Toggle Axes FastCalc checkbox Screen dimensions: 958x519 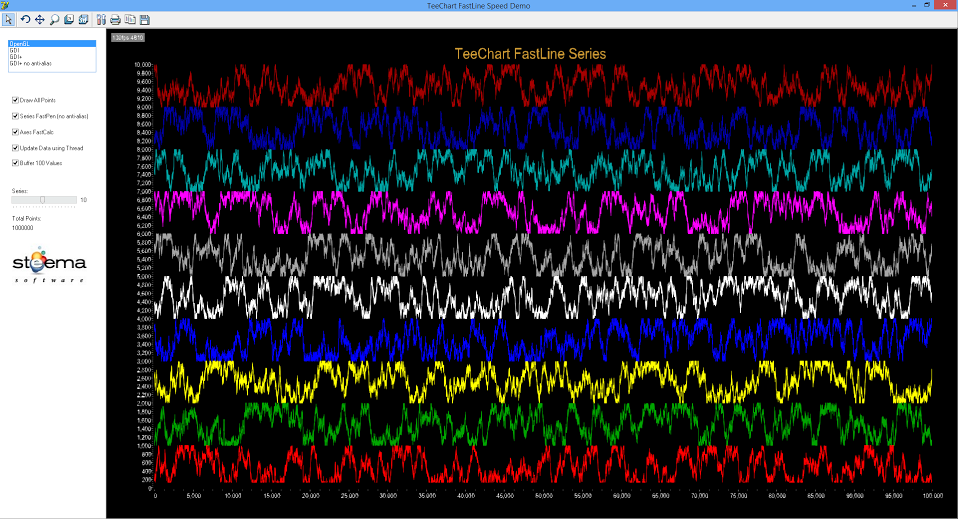[x=15, y=132]
